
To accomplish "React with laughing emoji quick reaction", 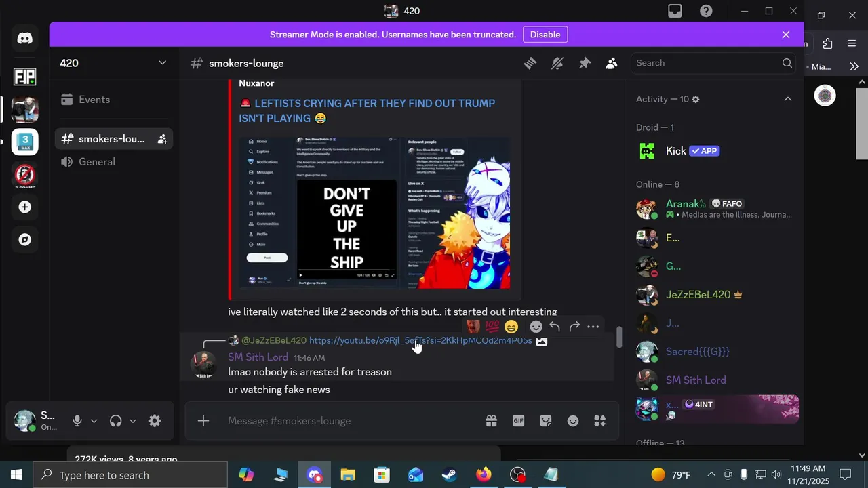I will [511, 327].
